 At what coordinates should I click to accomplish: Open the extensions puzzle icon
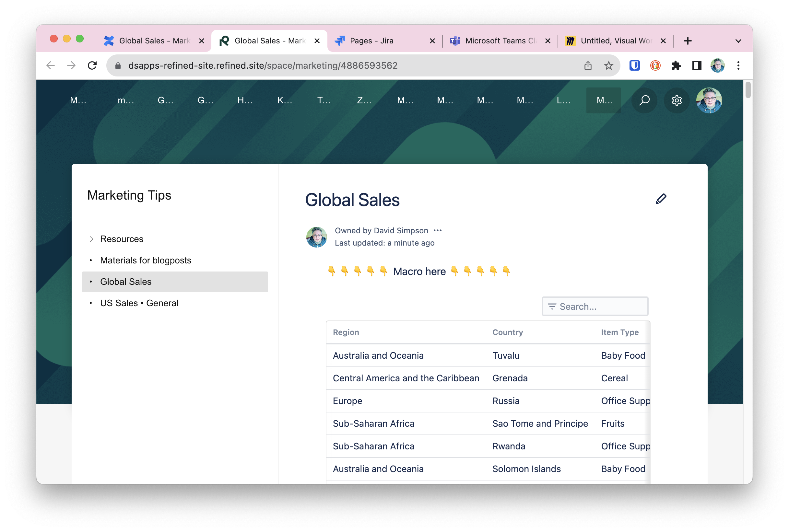point(676,65)
